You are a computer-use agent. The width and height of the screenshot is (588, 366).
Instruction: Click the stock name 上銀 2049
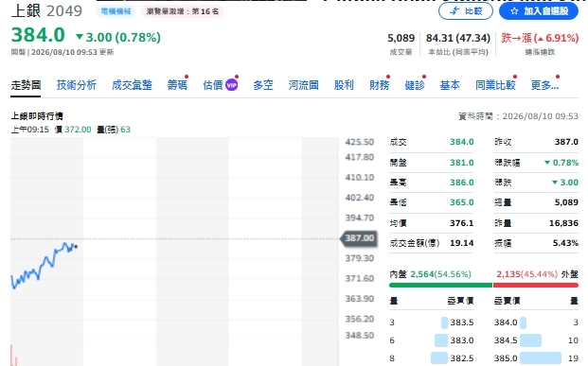click(x=46, y=10)
